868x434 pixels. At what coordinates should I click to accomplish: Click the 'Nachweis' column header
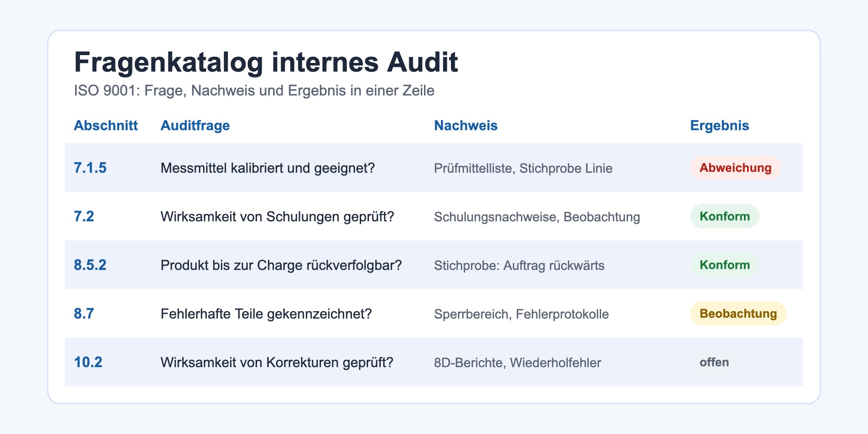(466, 125)
